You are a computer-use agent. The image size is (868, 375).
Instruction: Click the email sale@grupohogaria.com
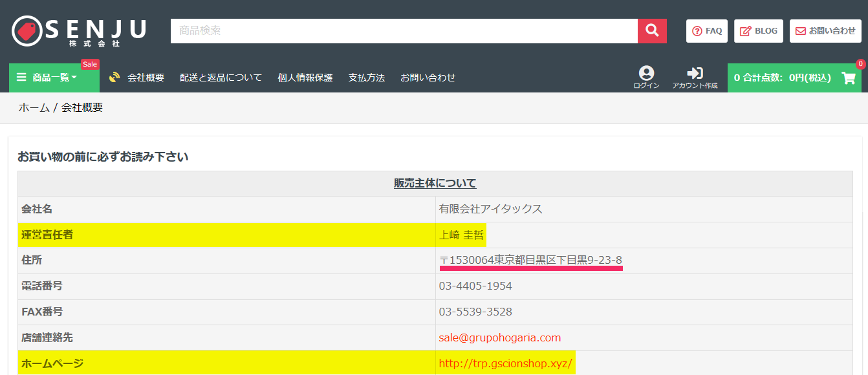pos(499,337)
